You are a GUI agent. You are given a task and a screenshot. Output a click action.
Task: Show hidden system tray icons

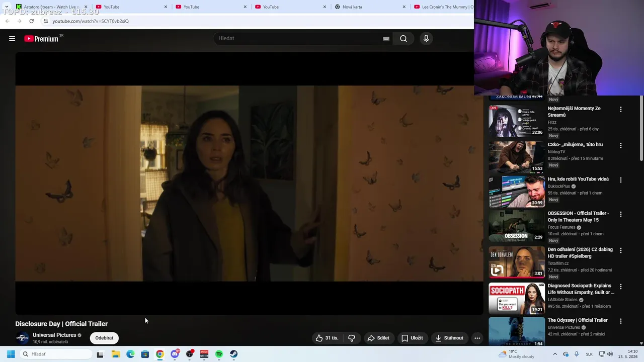[555, 354]
